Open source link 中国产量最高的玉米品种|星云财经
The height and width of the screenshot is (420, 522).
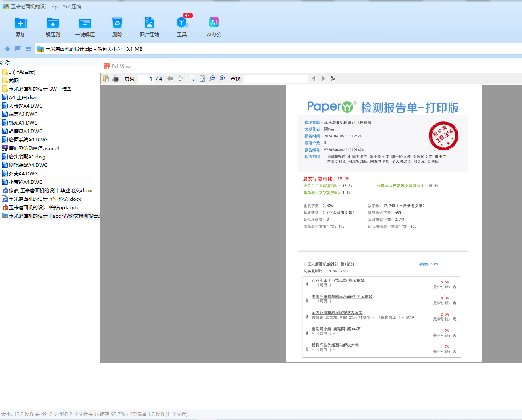(342, 296)
